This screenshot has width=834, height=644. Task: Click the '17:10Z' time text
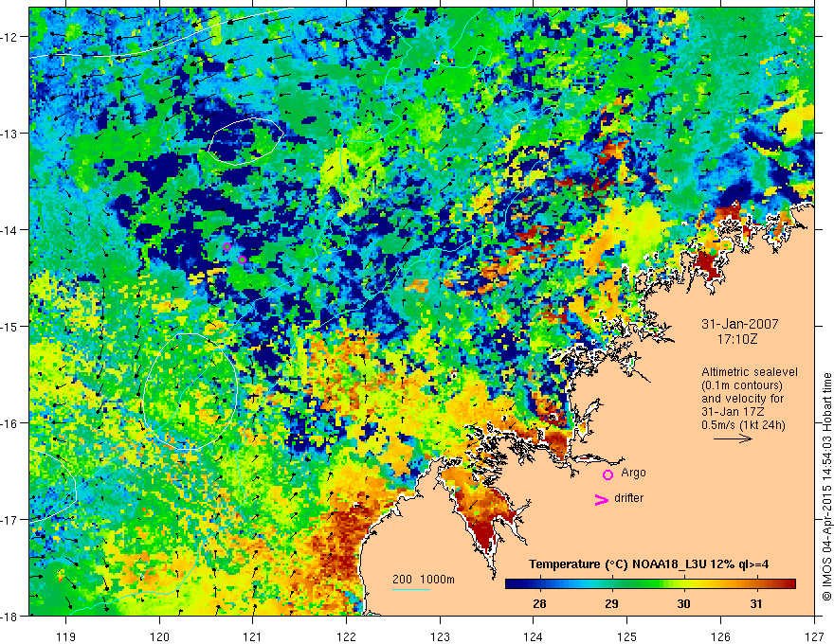736,339
